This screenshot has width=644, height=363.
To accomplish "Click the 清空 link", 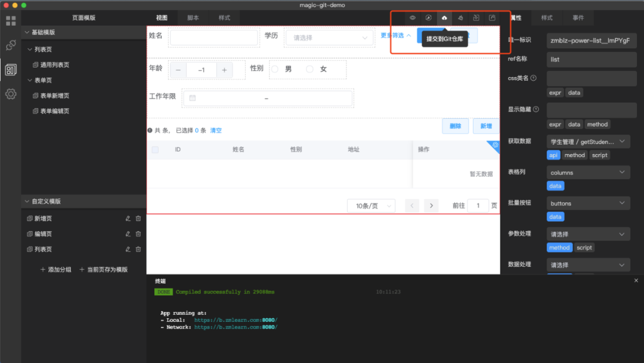I will pyautogui.click(x=216, y=130).
